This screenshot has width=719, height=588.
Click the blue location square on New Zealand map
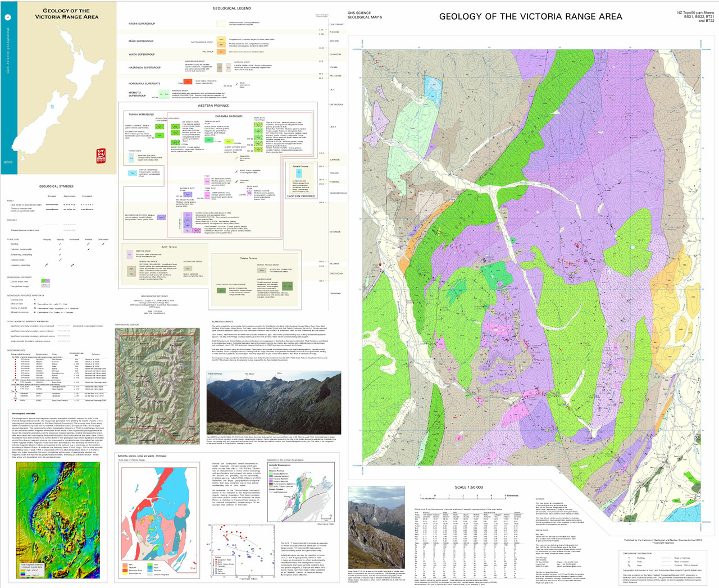[52, 107]
